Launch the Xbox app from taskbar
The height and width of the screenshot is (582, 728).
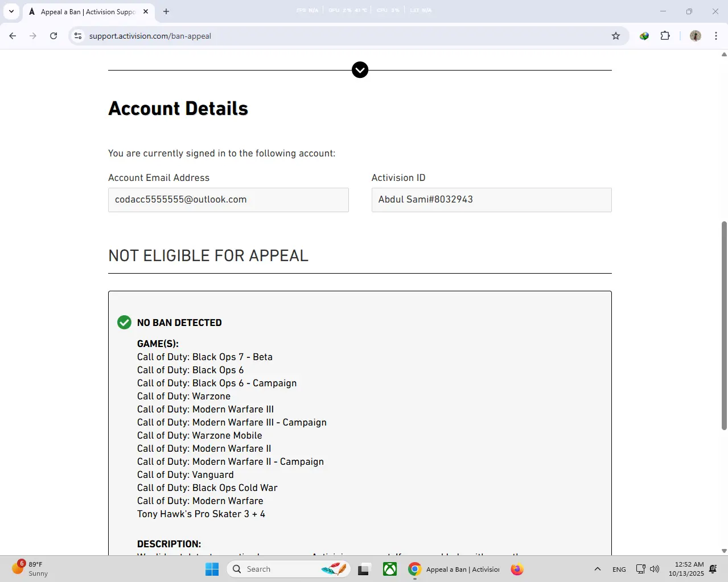[390, 569]
